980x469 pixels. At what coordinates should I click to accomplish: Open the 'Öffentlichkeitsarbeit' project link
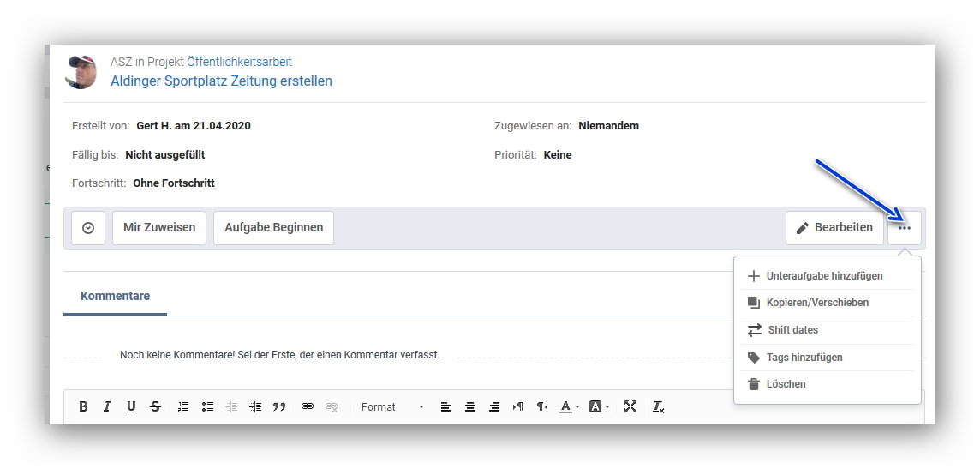(x=239, y=62)
